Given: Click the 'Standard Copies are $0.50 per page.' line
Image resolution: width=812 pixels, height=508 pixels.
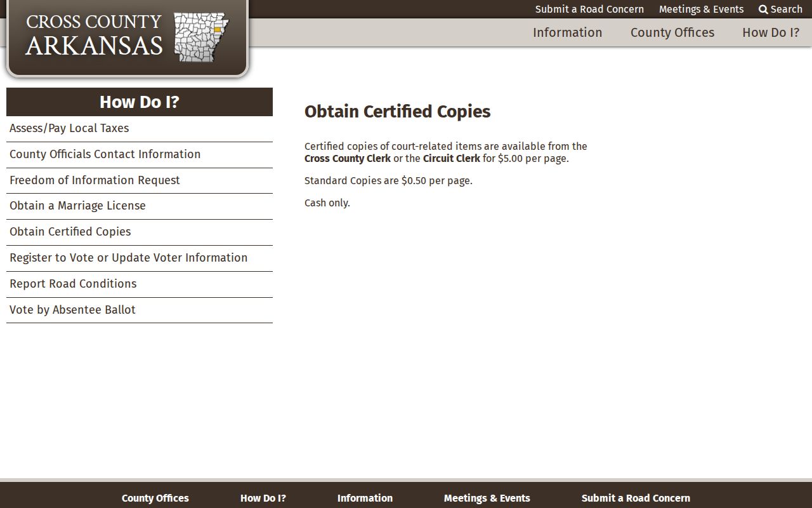Looking at the screenshot, I should pos(388,181).
